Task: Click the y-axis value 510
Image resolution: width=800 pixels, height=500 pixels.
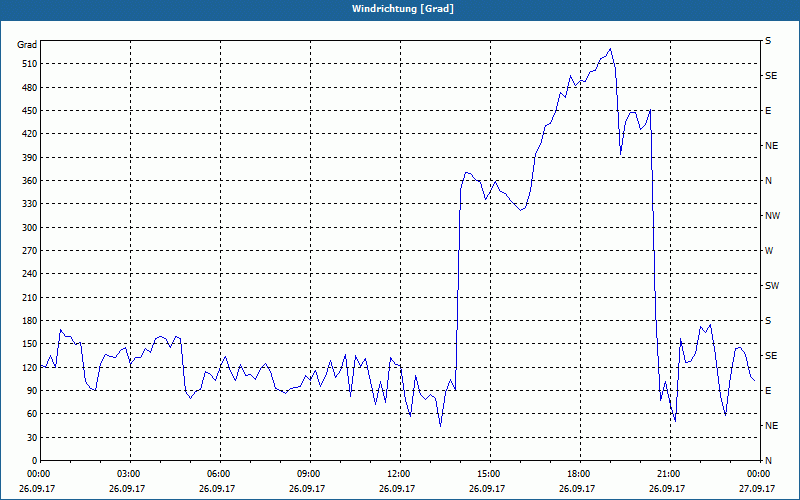Action: pos(30,64)
